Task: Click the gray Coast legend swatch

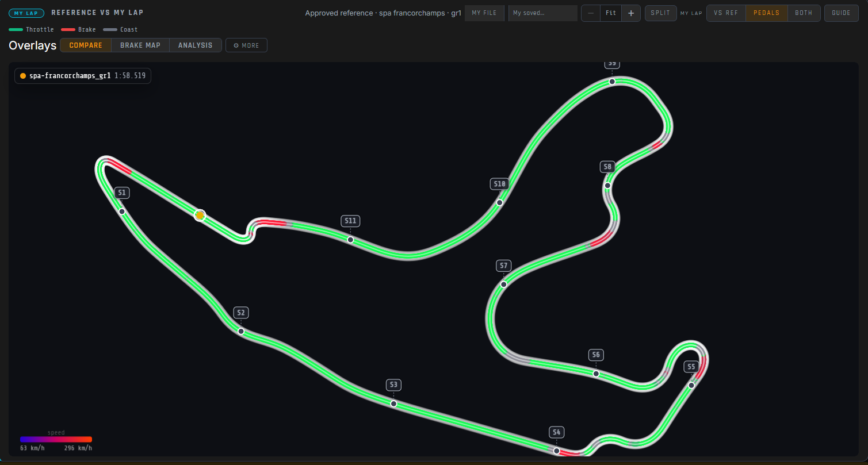Action: coord(110,29)
